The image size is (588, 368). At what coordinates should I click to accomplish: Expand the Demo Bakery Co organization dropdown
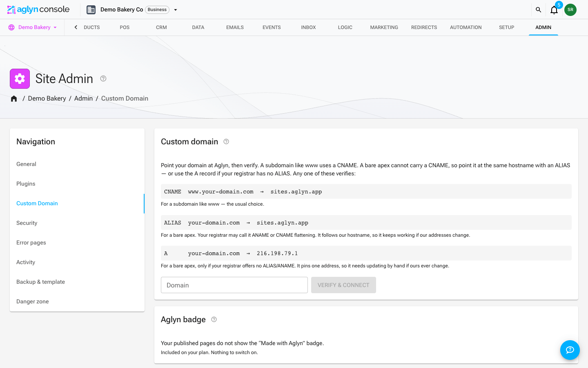pos(176,10)
